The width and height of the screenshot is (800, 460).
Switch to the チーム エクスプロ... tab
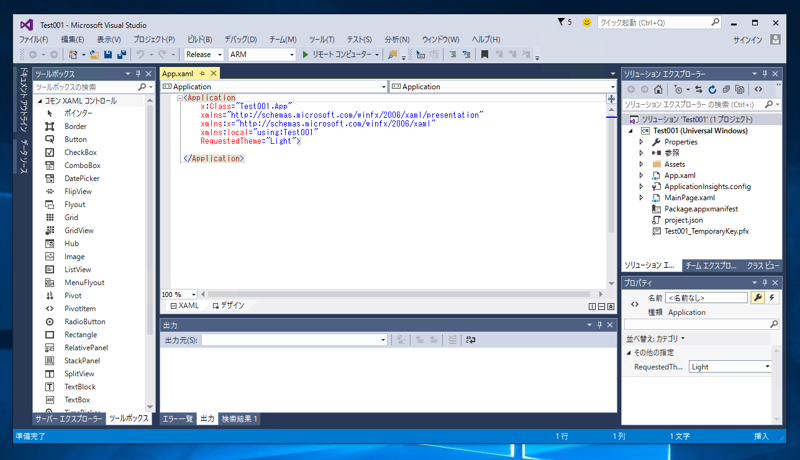711,265
